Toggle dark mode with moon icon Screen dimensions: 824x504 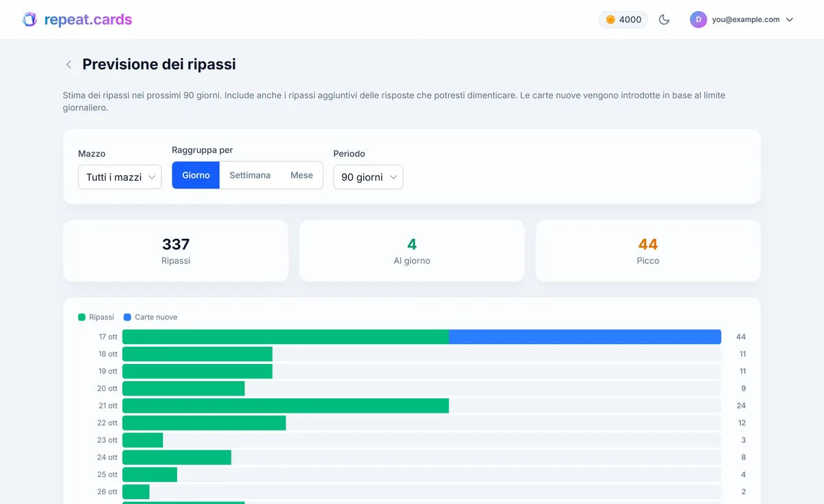664,19
